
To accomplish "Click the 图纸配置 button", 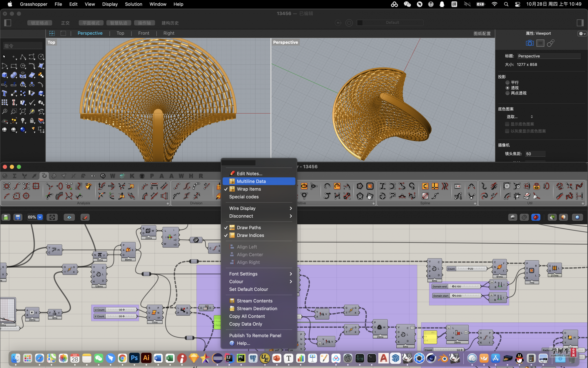I will tap(482, 34).
